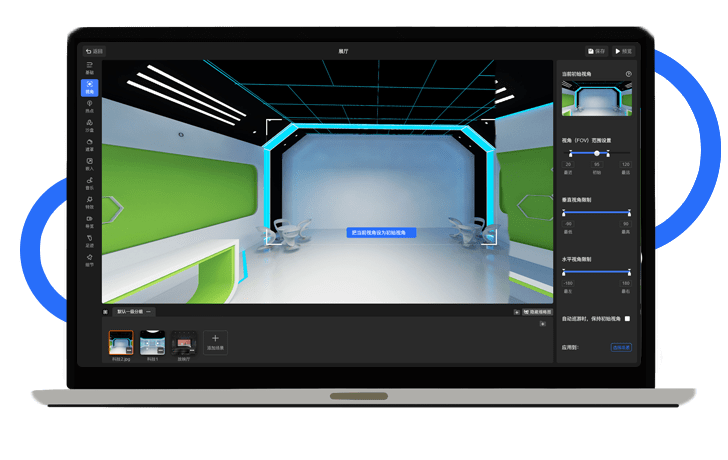
Task: Click the 保存 save button
Action: [x=597, y=51]
